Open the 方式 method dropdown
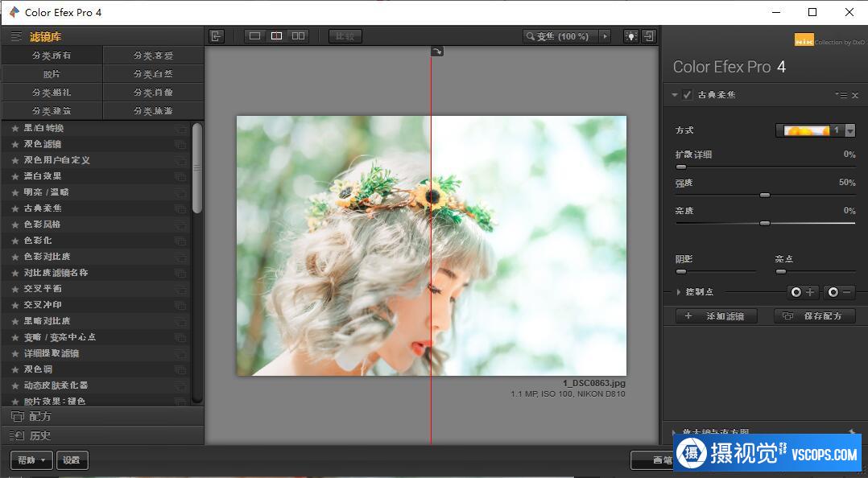The height and width of the screenshot is (478, 868). click(849, 130)
